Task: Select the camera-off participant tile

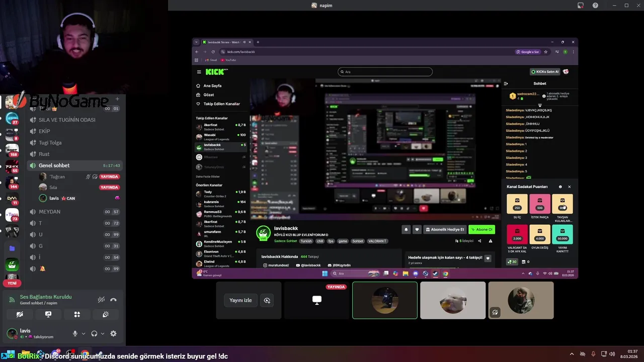Action: click(521, 300)
